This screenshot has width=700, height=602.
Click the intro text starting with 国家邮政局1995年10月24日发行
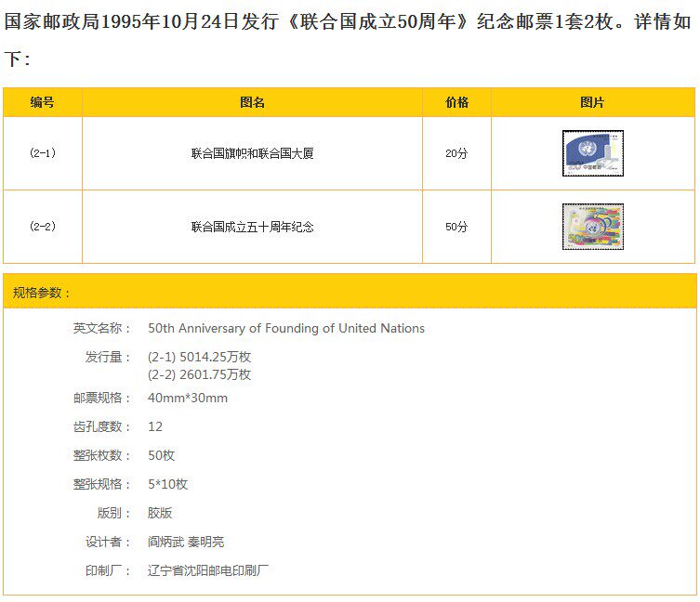point(348,40)
